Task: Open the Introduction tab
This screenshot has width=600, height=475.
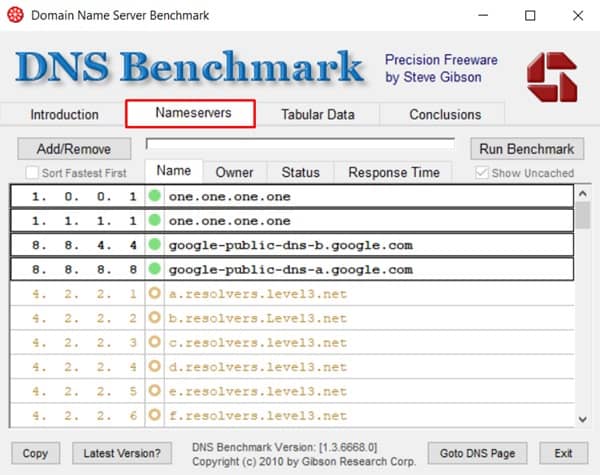Action: click(x=64, y=114)
